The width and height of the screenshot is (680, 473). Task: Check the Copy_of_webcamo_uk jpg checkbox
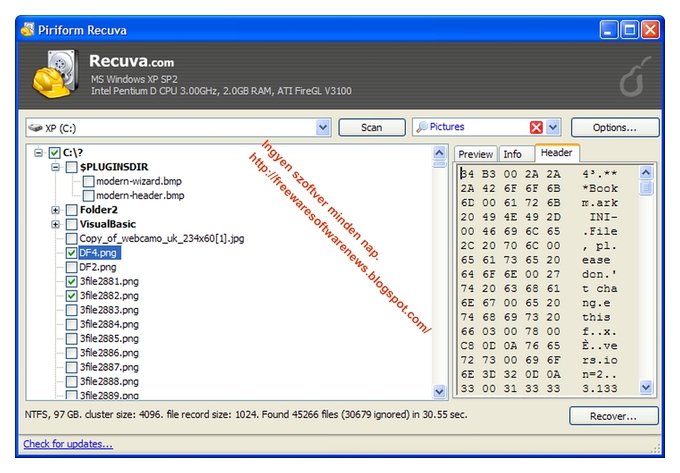point(72,238)
